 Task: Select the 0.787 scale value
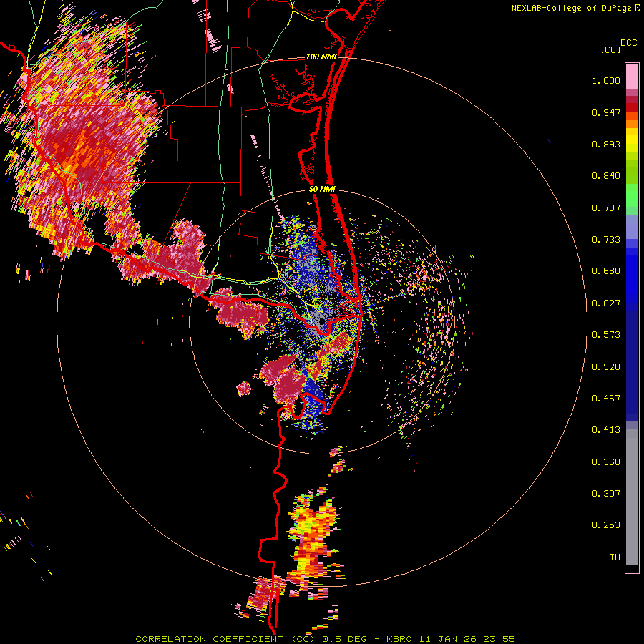(606, 208)
